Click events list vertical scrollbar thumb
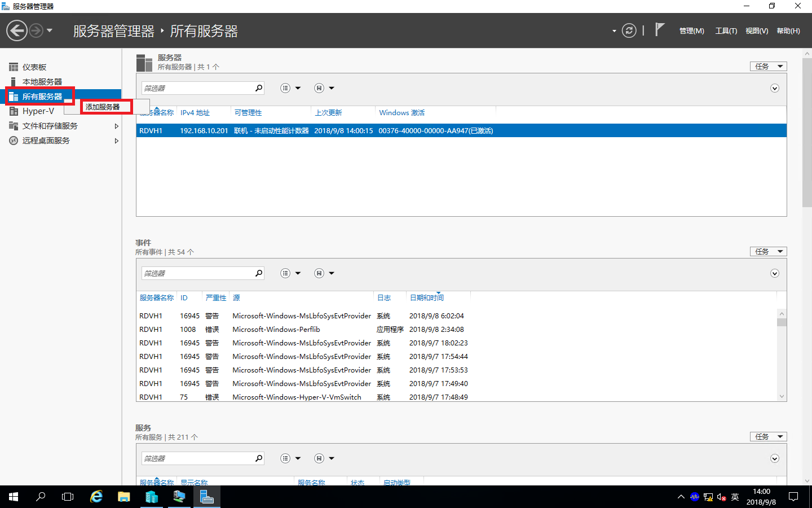 [782, 322]
